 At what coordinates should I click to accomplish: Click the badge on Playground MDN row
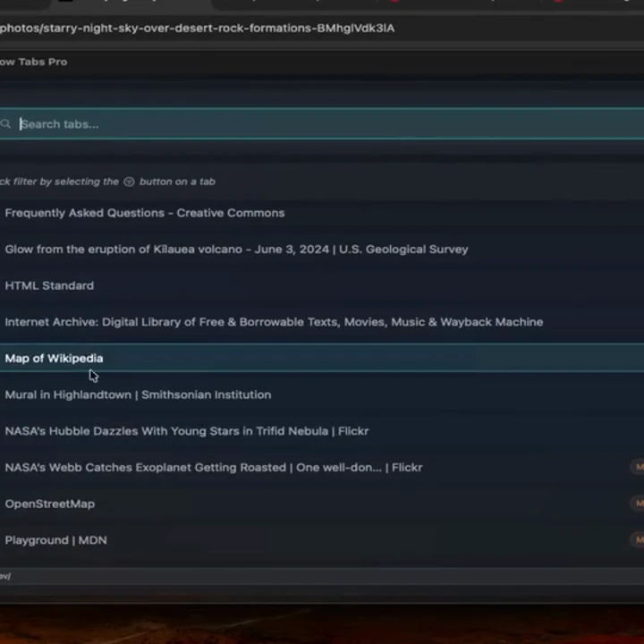(x=638, y=539)
